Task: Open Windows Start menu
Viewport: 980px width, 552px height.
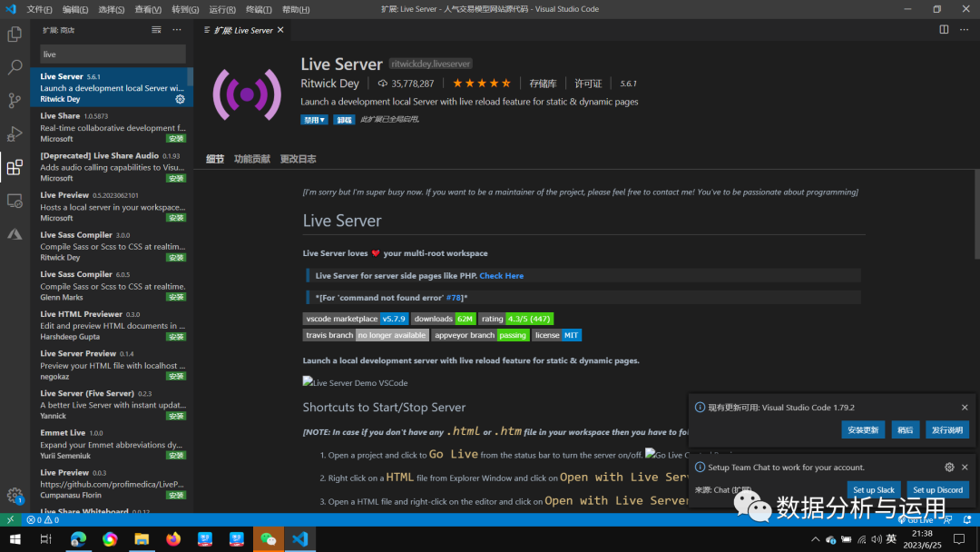Action: pos(15,539)
